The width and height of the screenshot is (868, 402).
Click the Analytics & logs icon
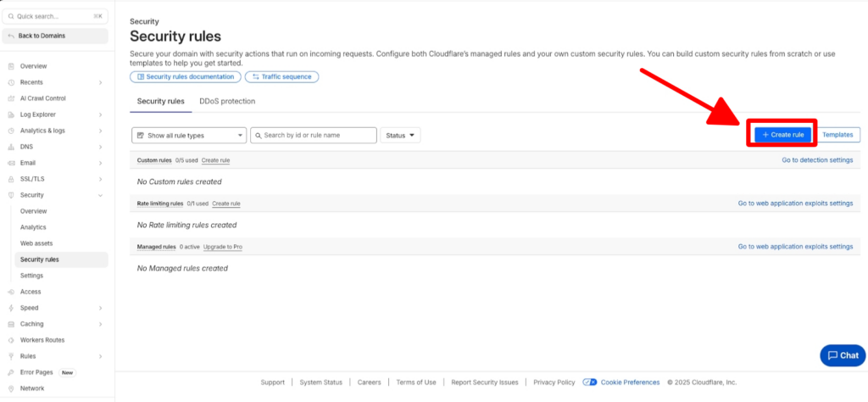[11, 131]
